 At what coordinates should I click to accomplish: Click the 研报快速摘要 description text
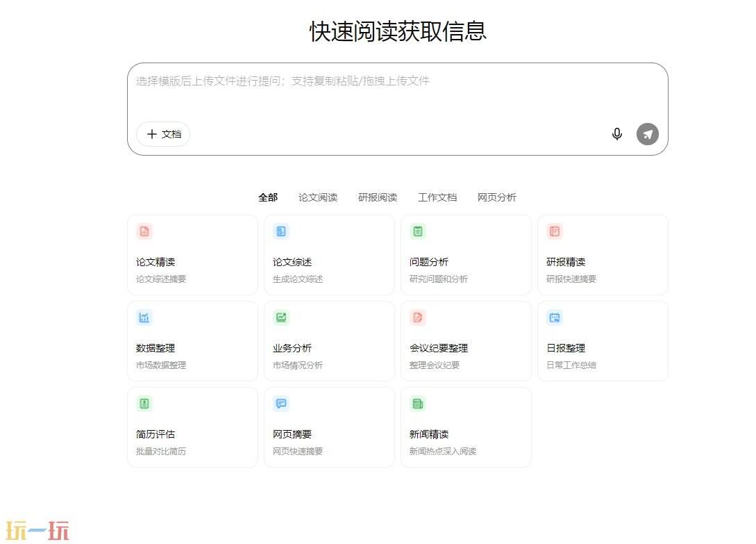(571, 279)
